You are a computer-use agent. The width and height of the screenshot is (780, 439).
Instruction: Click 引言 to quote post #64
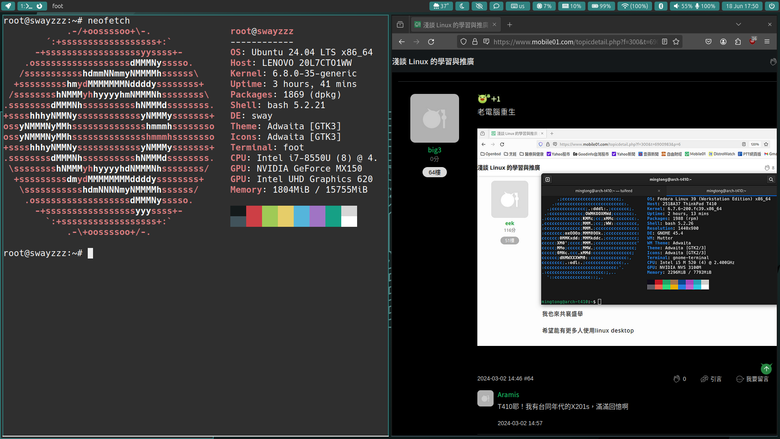tap(711, 379)
